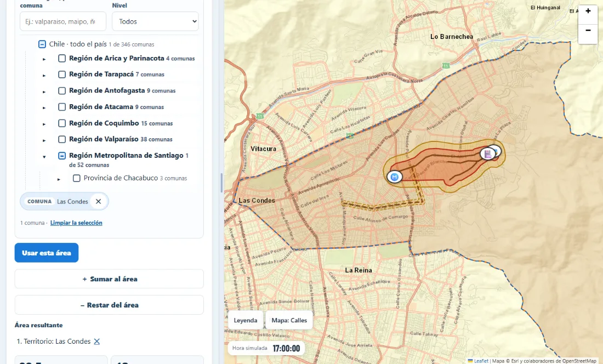Image resolution: width=603 pixels, height=364 pixels.
Task: Check Región de Arica y Parinacota
Action: point(62,59)
